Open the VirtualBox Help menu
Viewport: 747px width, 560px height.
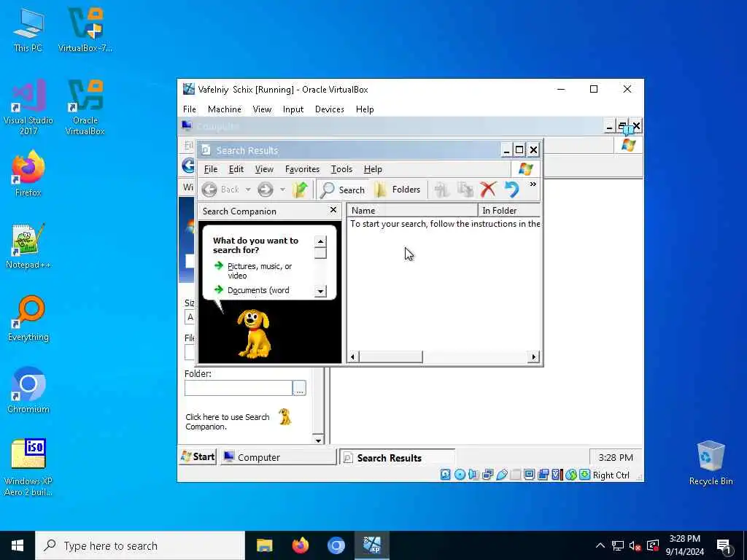[x=365, y=109]
